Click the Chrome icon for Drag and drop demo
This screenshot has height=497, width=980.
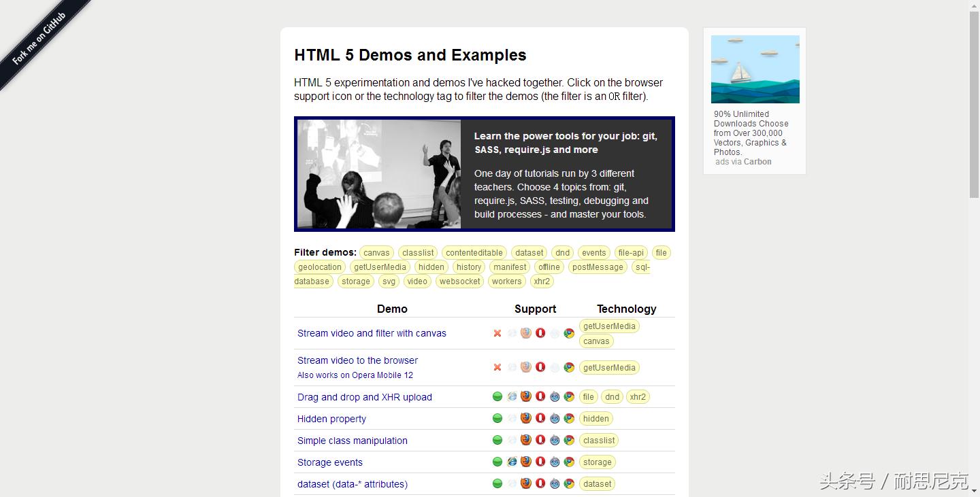[569, 396]
